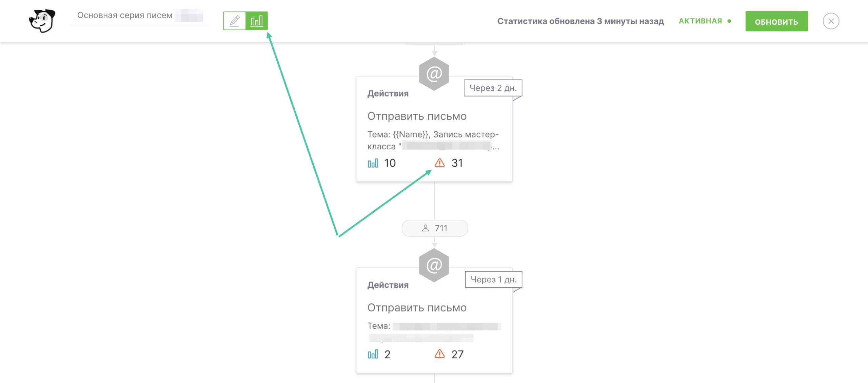868x383 pixels.
Task: Open warning triangle icon showing 27
Action: (439, 354)
